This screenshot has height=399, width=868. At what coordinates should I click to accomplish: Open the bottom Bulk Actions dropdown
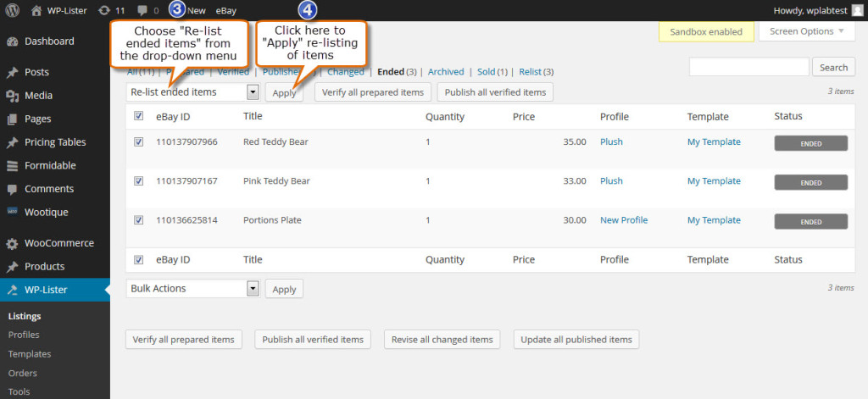coord(192,288)
